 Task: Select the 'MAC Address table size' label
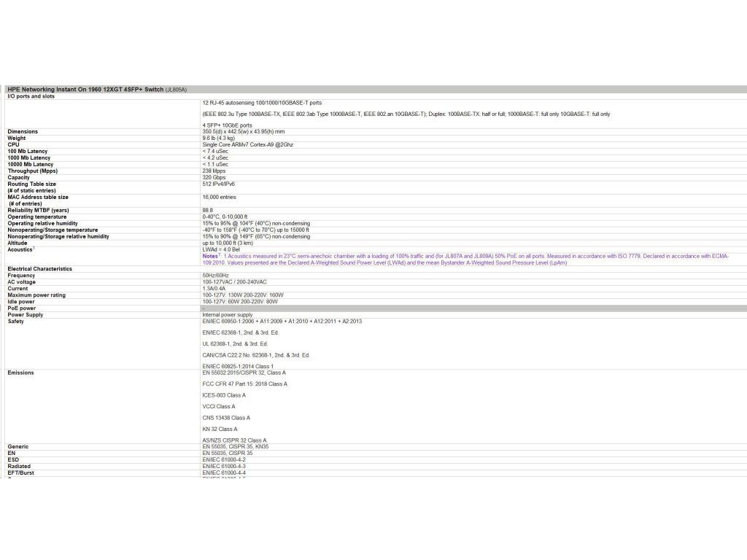[x=38, y=197]
